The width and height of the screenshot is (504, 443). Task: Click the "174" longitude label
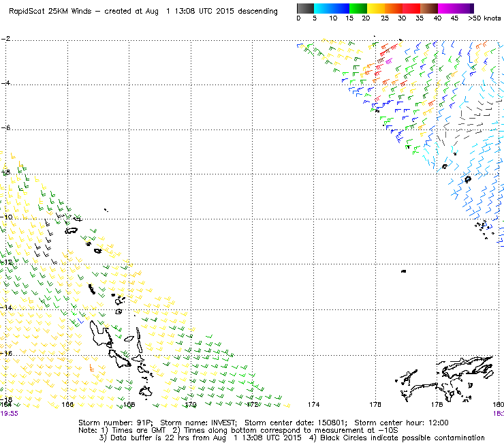[x=313, y=404]
